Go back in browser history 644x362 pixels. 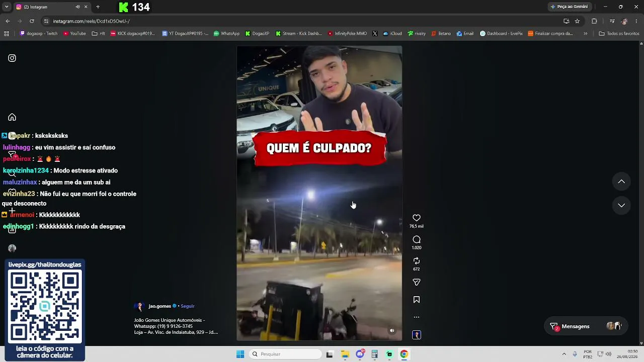point(8,21)
